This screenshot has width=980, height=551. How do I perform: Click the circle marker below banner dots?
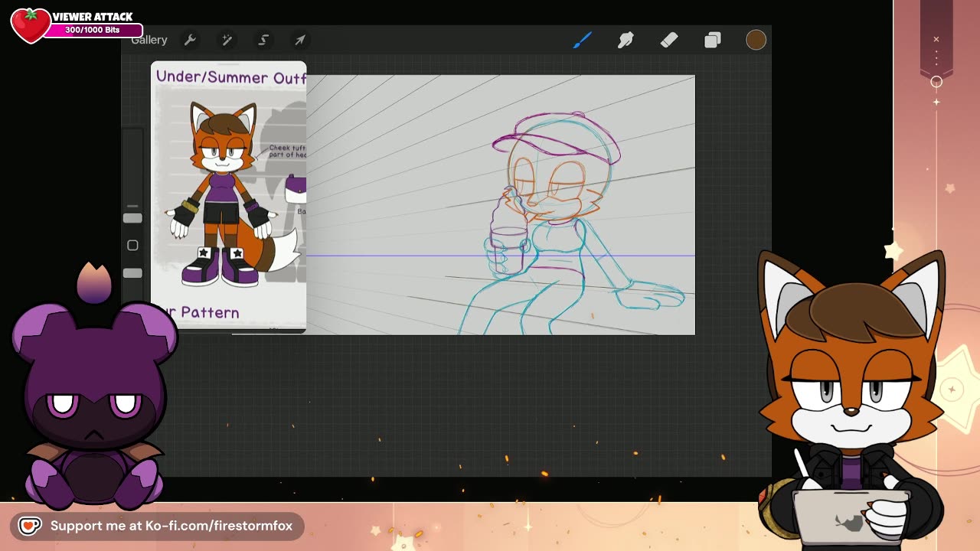(x=936, y=81)
